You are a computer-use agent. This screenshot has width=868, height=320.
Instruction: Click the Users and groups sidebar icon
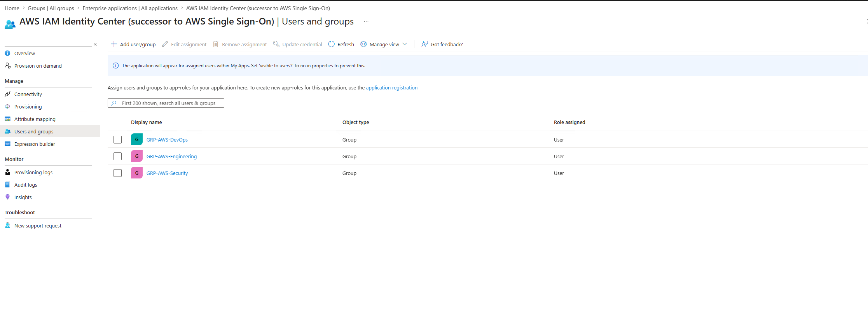pyautogui.click(x=7, y=131)
